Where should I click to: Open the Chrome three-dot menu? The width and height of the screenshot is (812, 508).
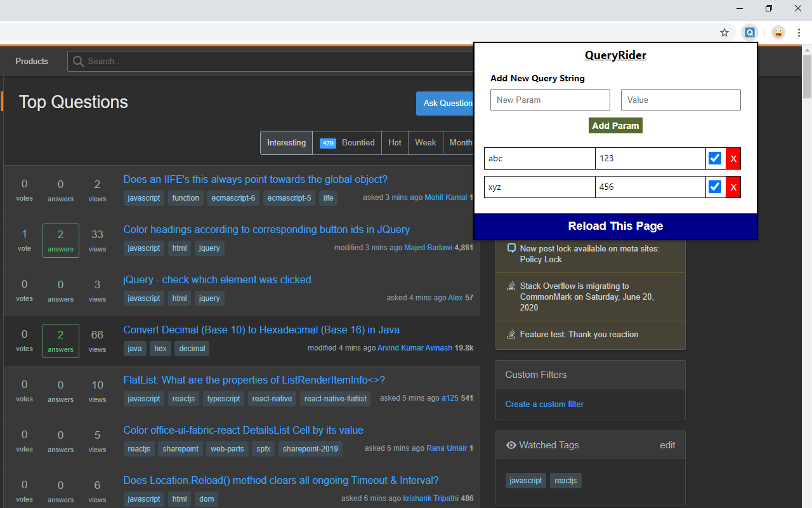coord(799,32)
